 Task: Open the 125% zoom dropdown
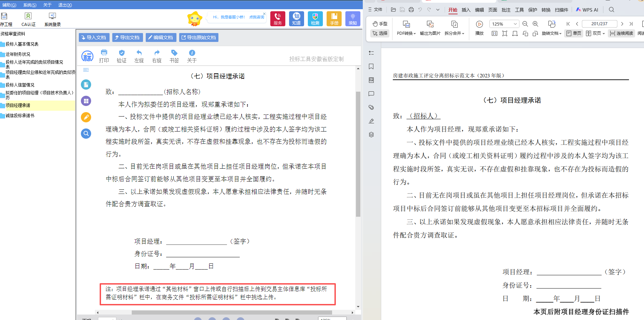point(515,24)
